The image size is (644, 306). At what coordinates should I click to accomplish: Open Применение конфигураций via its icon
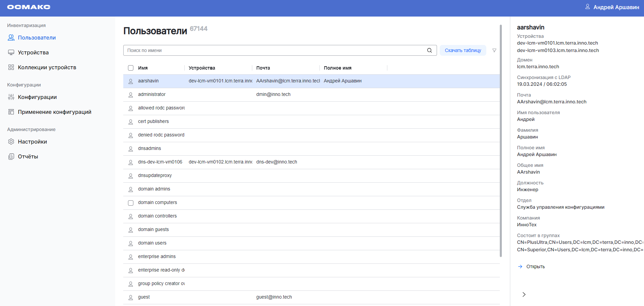coord(10,111)
